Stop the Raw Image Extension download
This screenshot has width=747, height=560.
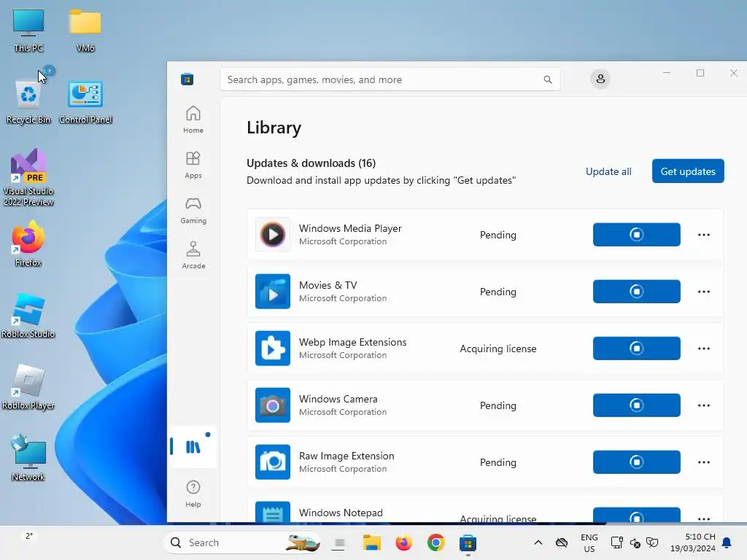pos(636,462)
